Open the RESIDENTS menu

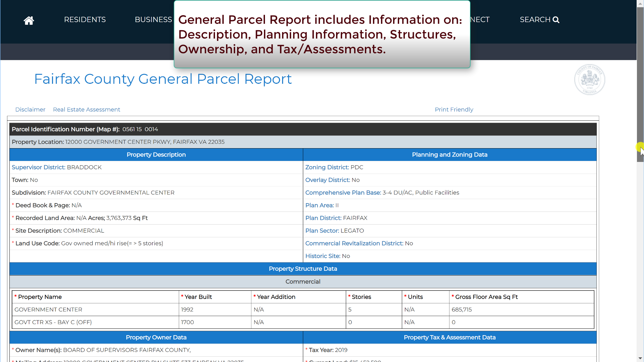pos(85,20)
